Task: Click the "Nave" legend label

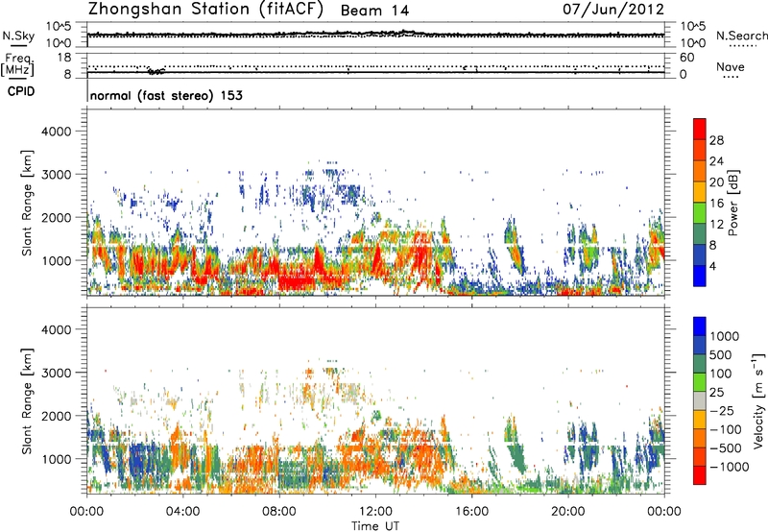Action: point(731,66)
